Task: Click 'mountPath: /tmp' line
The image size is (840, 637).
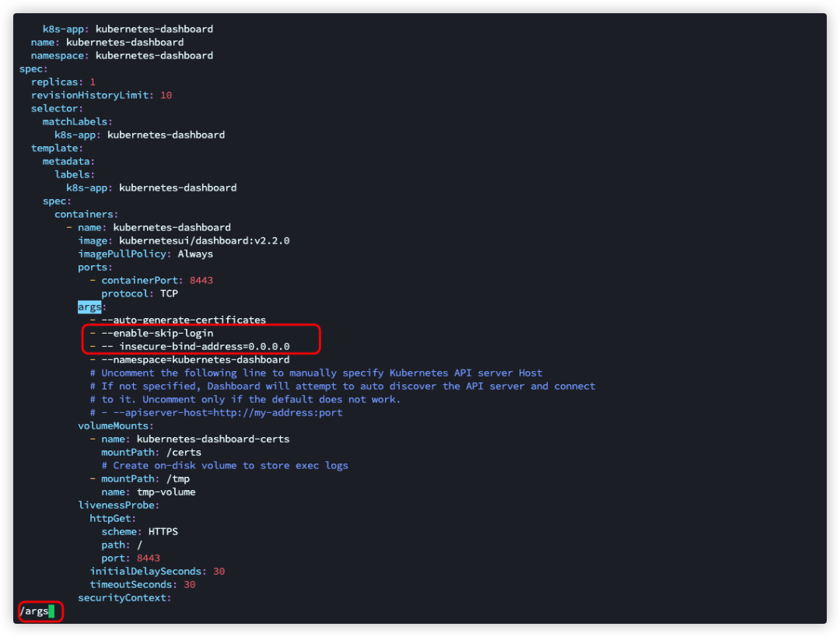Action: point(145,479)
